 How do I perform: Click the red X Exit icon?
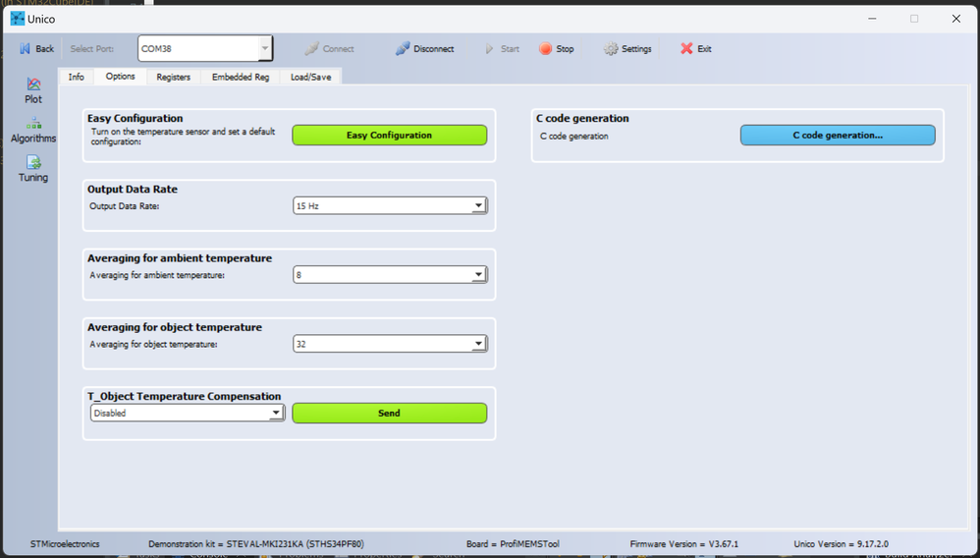click(686, 49)
